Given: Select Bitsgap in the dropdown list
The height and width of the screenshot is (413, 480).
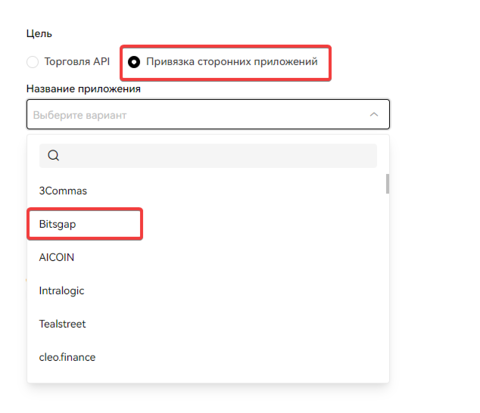Looking at the screenshot, I should [x=208, y=224].
